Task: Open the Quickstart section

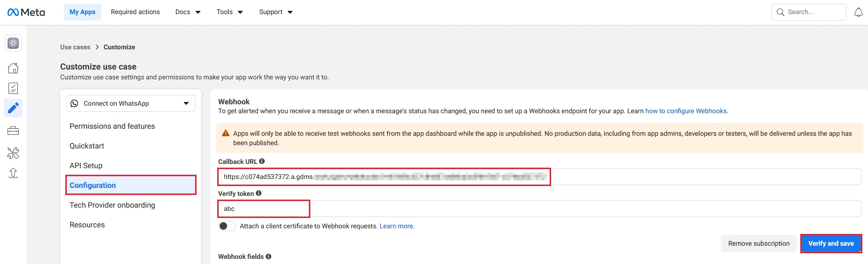Action: click(x=87, y=146)
